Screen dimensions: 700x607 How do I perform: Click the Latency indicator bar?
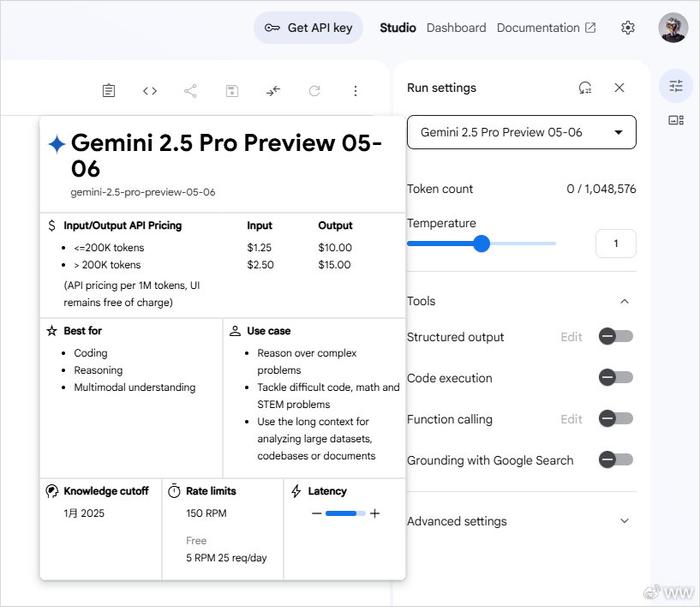tap(346, 513)
